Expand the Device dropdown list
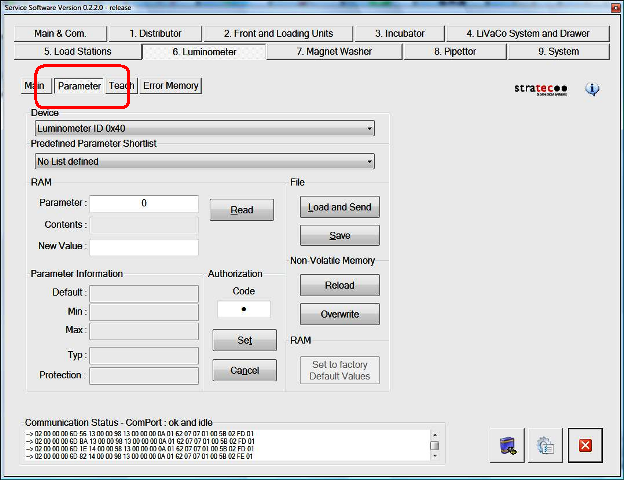Viewport: 624px width, 480px height. tap(370, 128)
